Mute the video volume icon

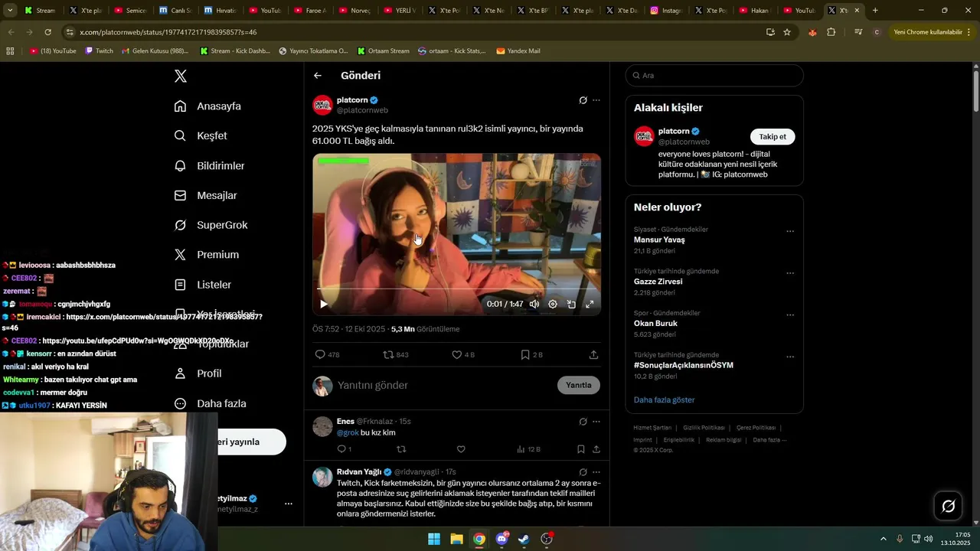click(534, 304)
